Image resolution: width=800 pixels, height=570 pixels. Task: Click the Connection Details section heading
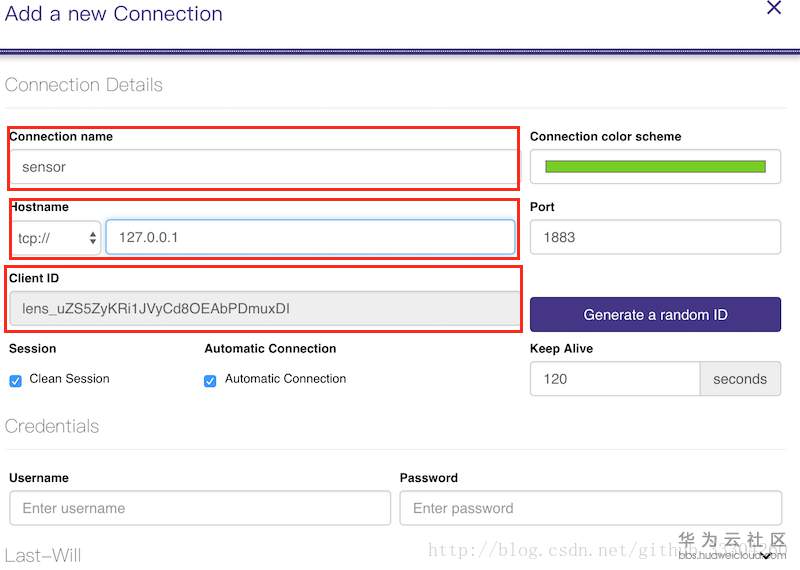[84, 85]
